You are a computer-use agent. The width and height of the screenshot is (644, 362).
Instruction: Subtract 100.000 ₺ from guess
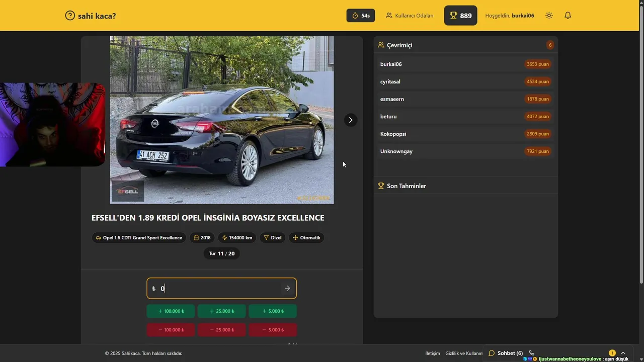click(x=171, y=330)
